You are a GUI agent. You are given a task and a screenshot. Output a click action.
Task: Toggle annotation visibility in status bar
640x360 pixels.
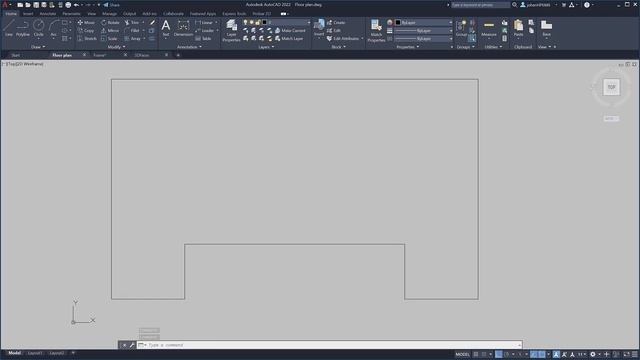[556, 354]
